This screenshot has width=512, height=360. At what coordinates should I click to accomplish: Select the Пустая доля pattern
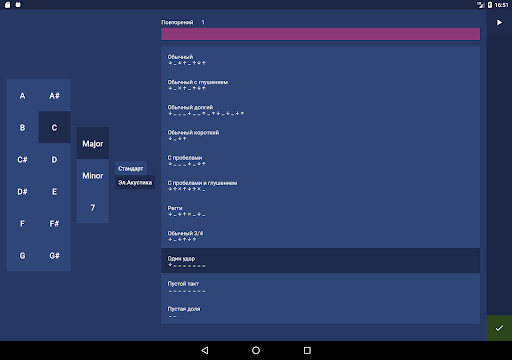tap(320, 312)
